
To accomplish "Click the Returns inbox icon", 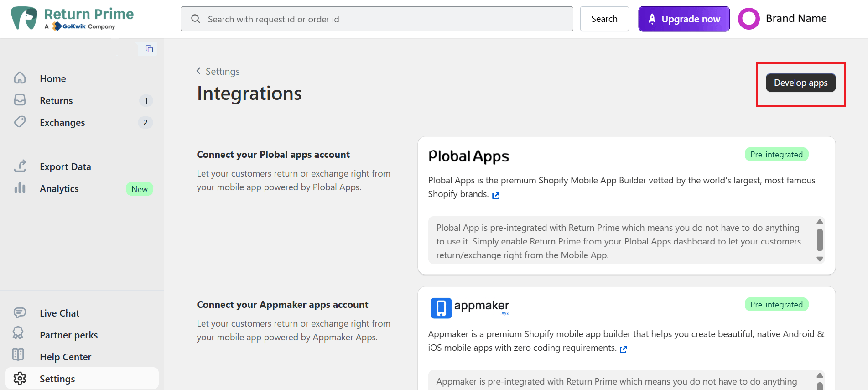I will tap(20, 100).
